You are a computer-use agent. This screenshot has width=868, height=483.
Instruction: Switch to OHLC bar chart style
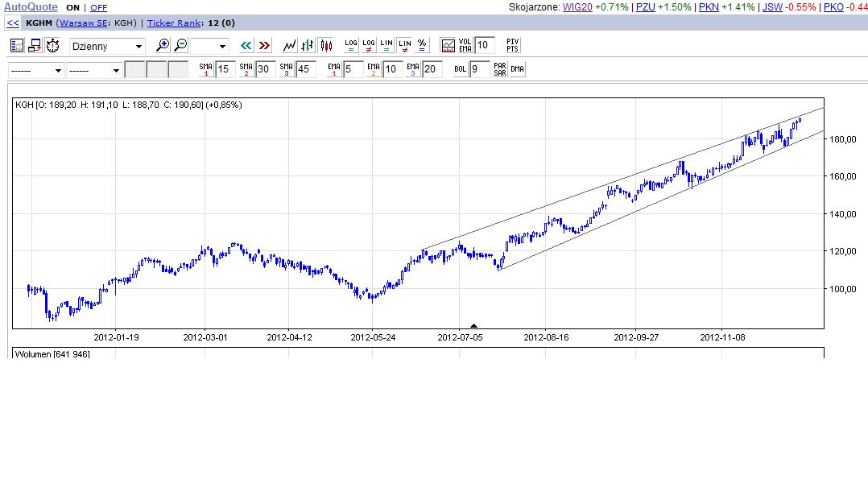[308, 46]
